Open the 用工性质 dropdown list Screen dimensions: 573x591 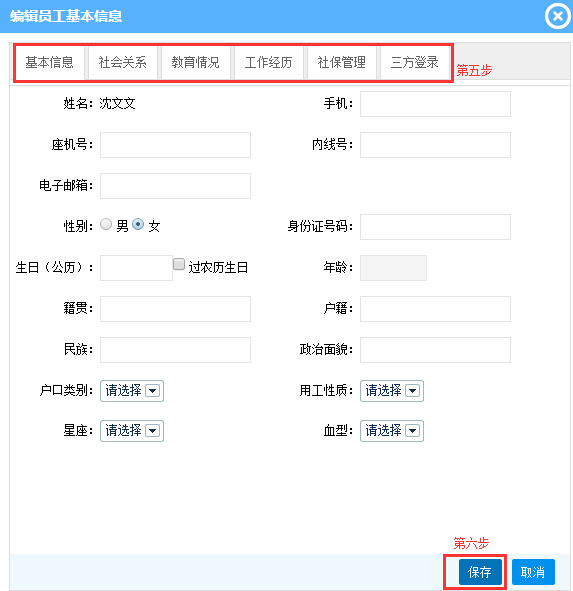(392, 391)
